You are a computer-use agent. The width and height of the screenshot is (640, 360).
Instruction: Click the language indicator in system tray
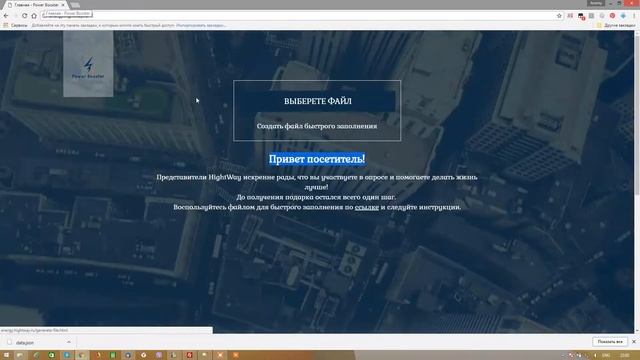click(x=606, y=356)
